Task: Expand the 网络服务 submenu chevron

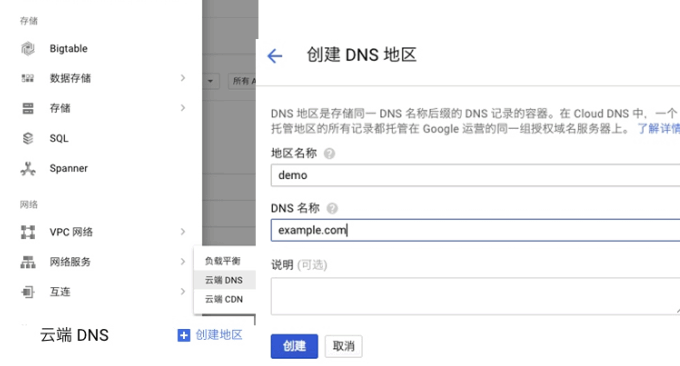Action: [183, 262]
